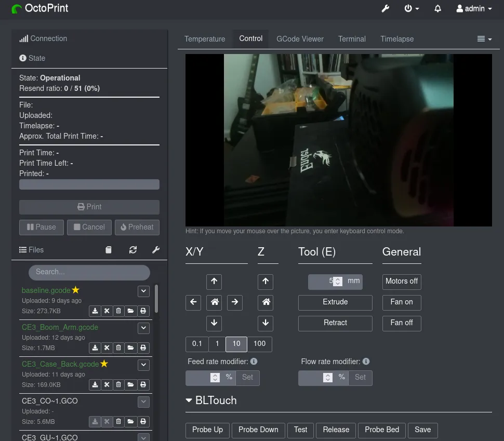Image resolution: width=504 pixels, height=441 pixels.
Task: Click the file Search field
Action: [89, 272]
